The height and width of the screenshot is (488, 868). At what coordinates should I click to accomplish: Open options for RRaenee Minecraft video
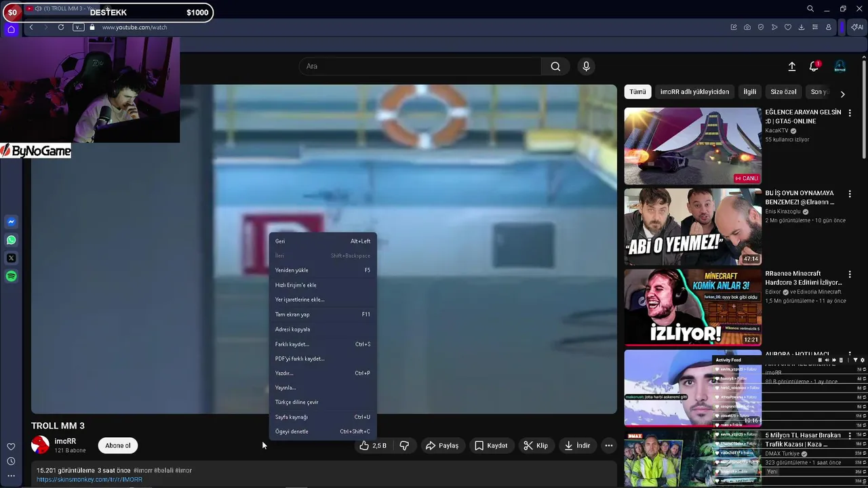click(850, 274)
